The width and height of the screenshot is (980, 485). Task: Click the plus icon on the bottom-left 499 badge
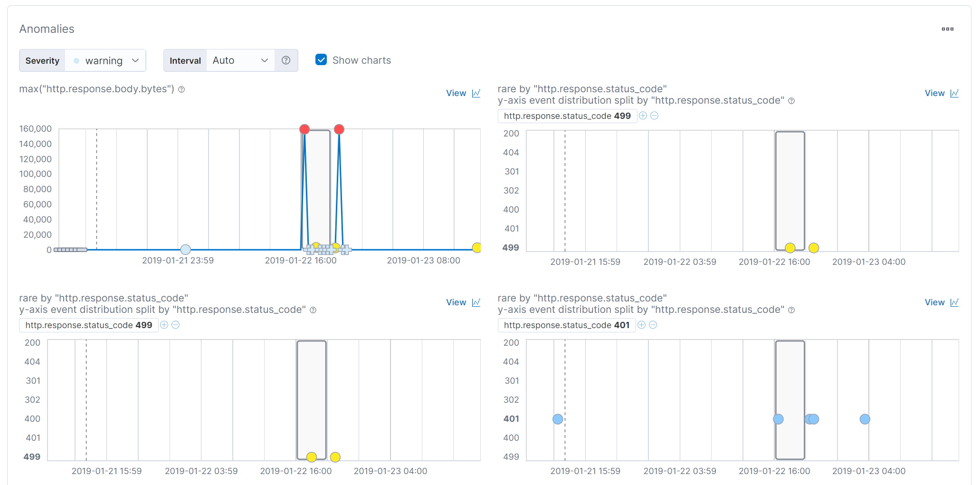[164, 325]
